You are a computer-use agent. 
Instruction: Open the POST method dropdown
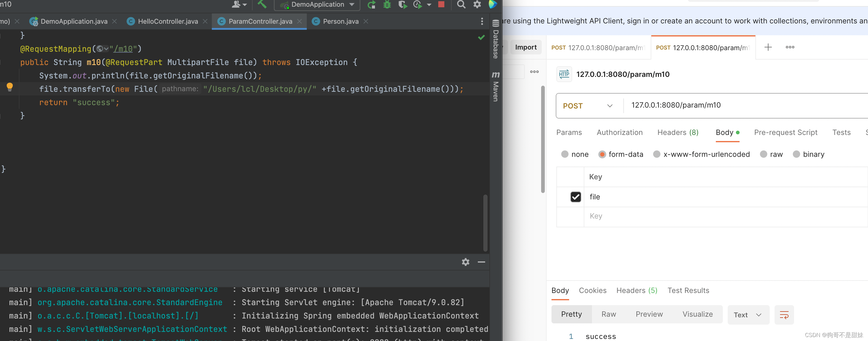(x=587, y=106)
